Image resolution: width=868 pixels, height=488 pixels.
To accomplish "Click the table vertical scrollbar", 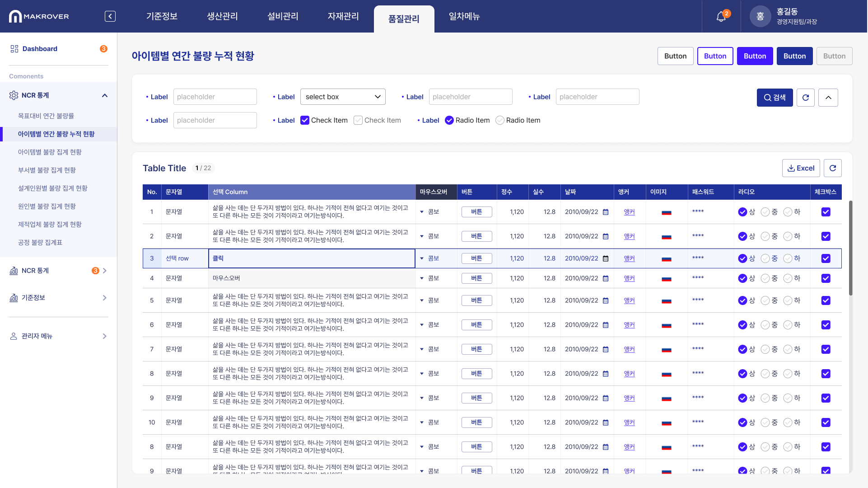I will pyautogui.click(x=850, y=249).
